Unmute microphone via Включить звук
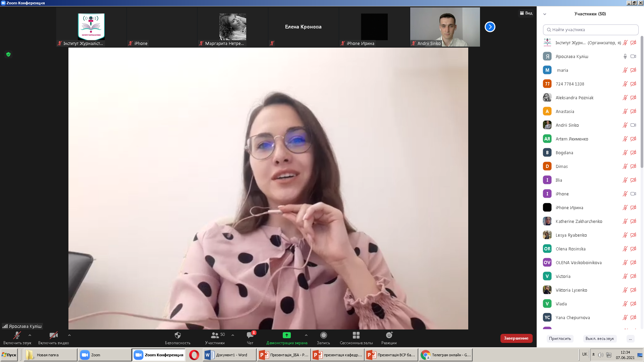This screenshot has height=362, width=644. pos(17,335)
